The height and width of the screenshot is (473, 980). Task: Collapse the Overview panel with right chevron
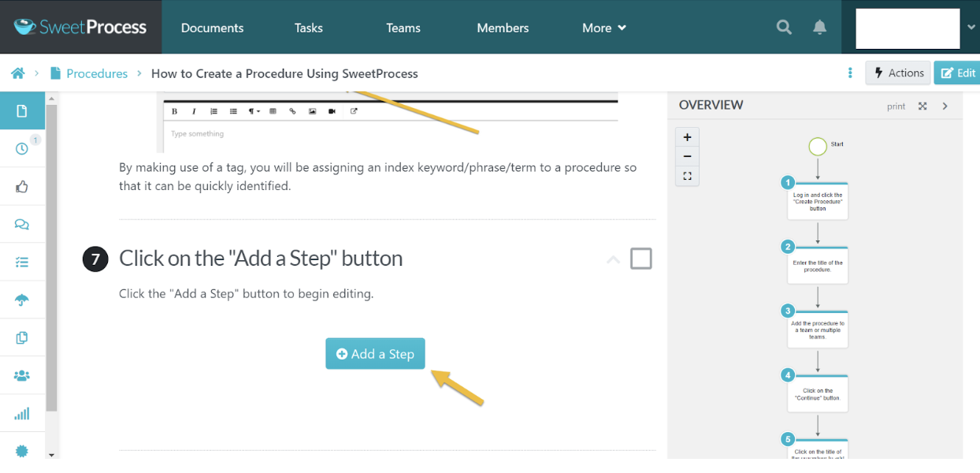(x=945, y=106)
